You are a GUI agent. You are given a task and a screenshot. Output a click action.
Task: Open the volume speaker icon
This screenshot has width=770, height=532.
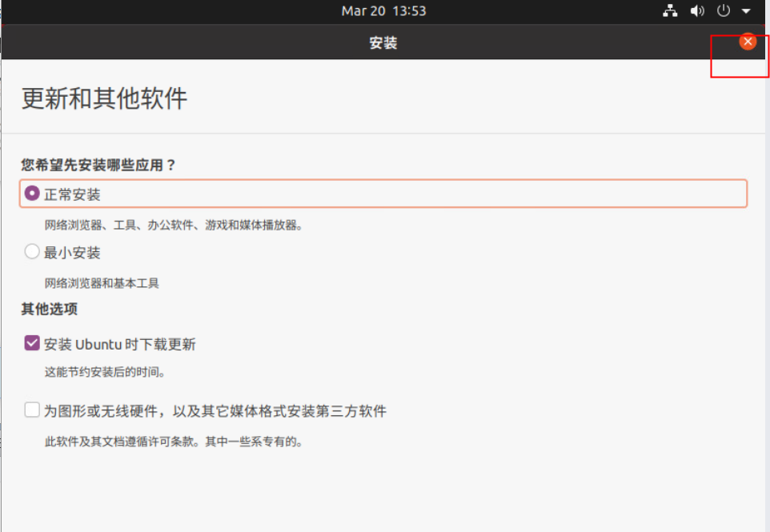[697, 10]
